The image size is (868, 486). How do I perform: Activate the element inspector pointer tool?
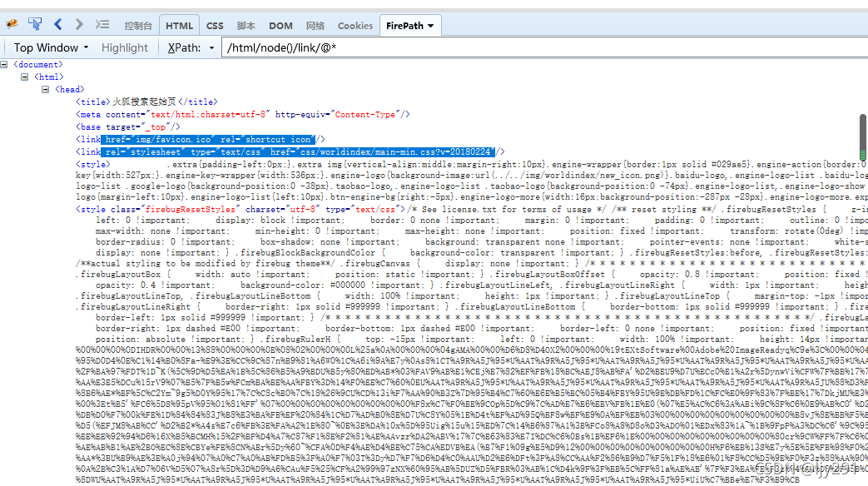point(35,24)
